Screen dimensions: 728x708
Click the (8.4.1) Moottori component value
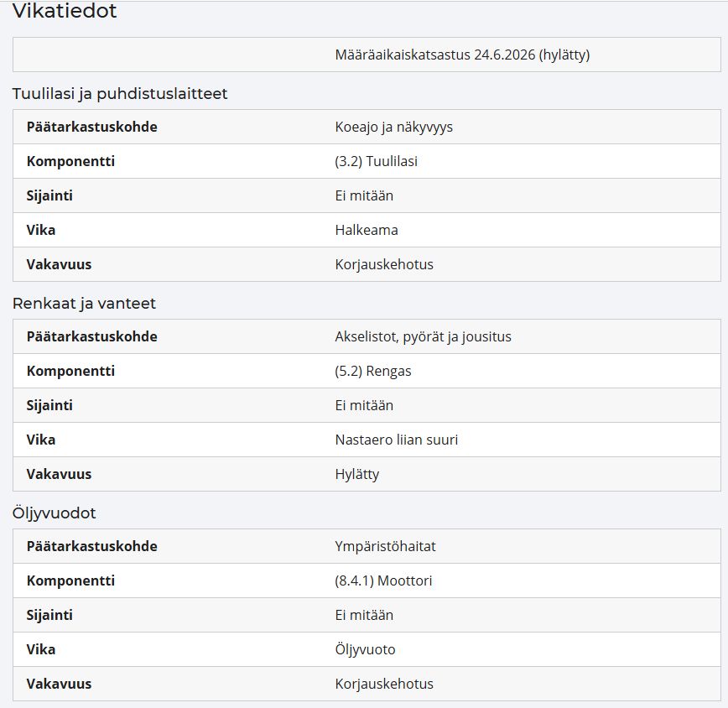383,580
